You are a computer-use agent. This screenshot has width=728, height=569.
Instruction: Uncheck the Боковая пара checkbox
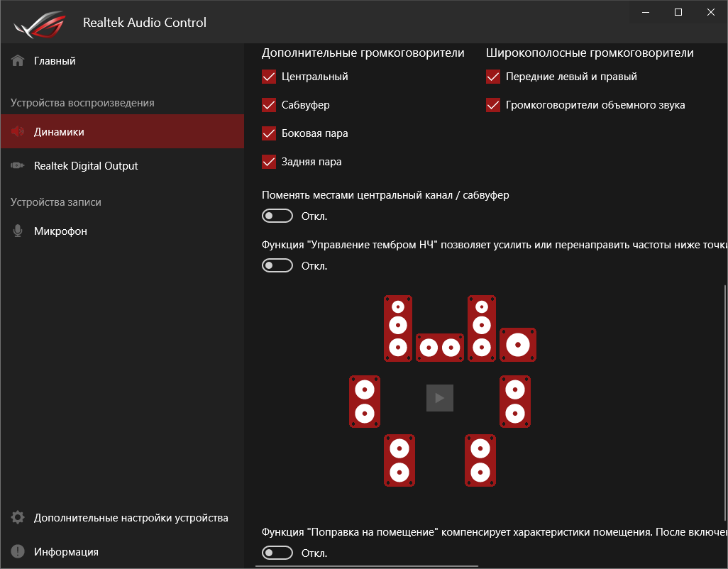[269, 133]
